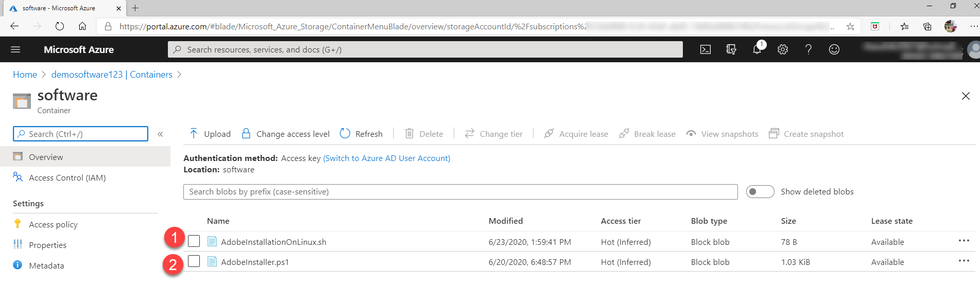The image size is (980, 304).
Task: Toggle Show deleted blobs switch
Action: click(x=760, y=191)
